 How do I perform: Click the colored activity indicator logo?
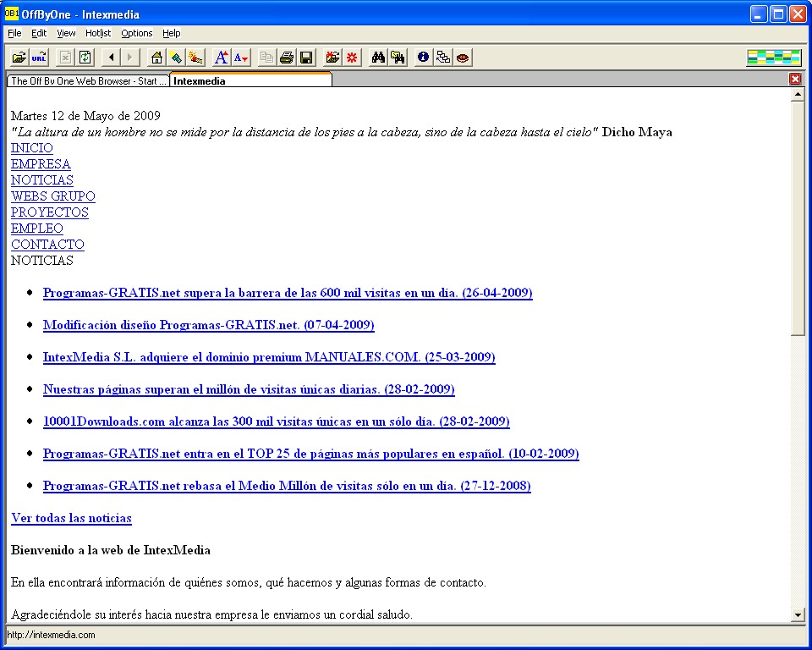(773, 57)
